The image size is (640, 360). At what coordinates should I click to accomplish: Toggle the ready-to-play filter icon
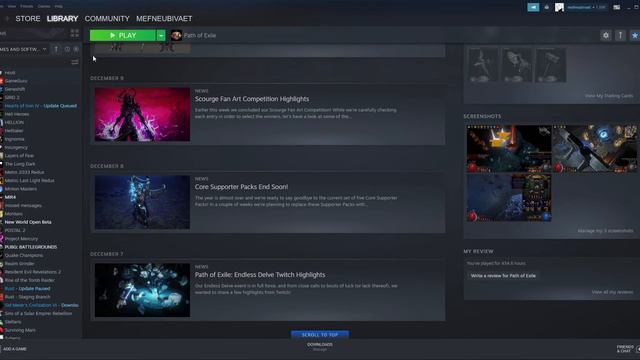76,49
